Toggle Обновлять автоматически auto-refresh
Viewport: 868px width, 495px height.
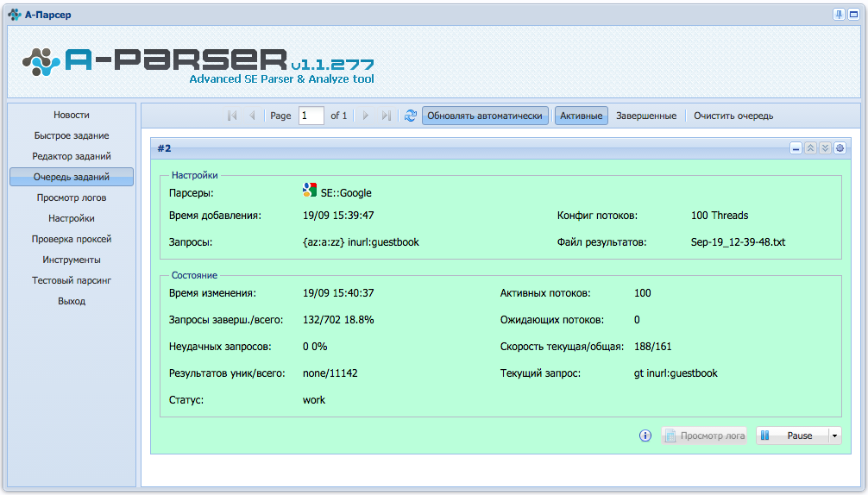tap(485, 116)
